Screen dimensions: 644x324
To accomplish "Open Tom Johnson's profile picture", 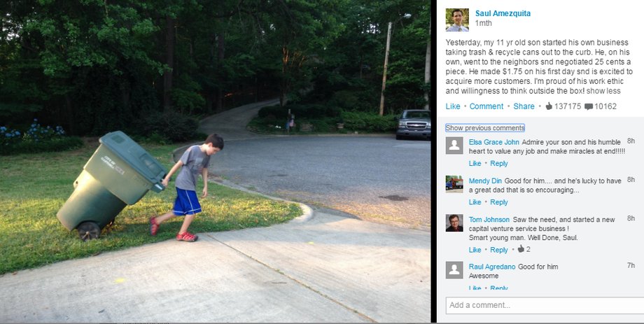I will [454, 223].
